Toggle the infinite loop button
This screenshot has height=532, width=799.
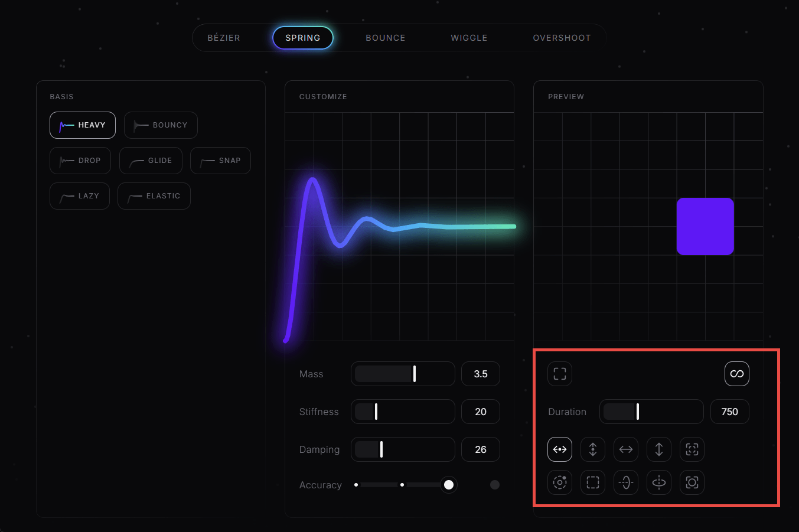pyautogui.click(x=736, y=374)
